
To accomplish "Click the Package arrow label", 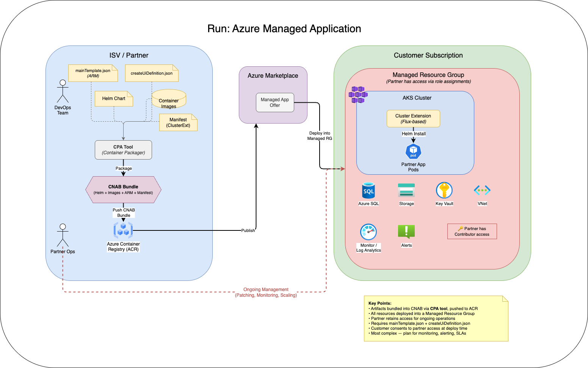I will (124, 168).
